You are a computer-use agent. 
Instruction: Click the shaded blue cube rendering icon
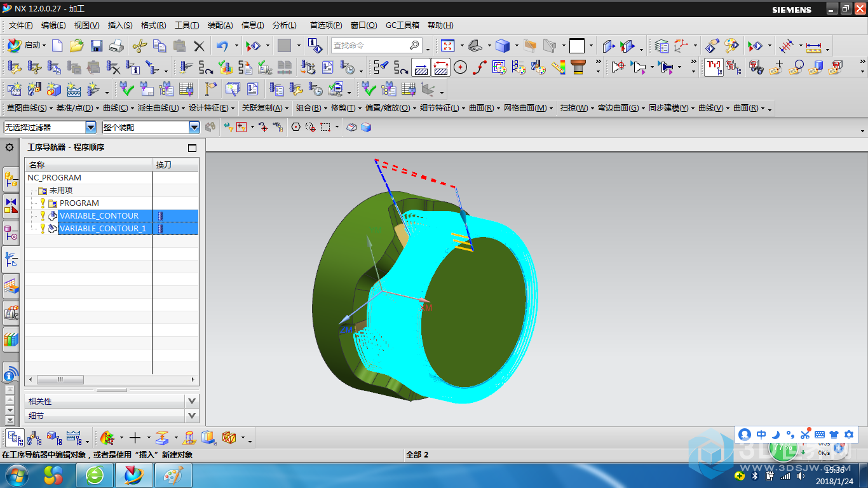coord(503,46)
